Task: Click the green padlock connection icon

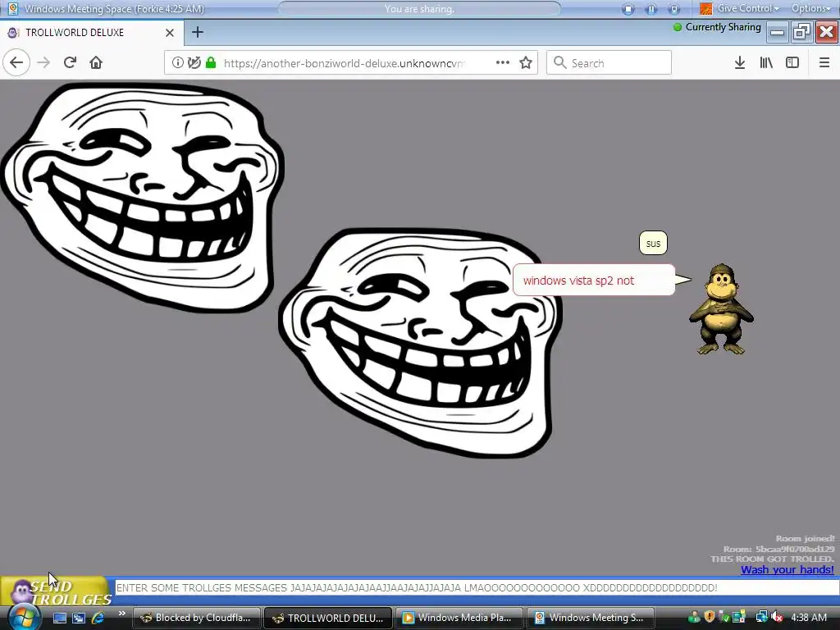Action: click(x=211, y=62)
